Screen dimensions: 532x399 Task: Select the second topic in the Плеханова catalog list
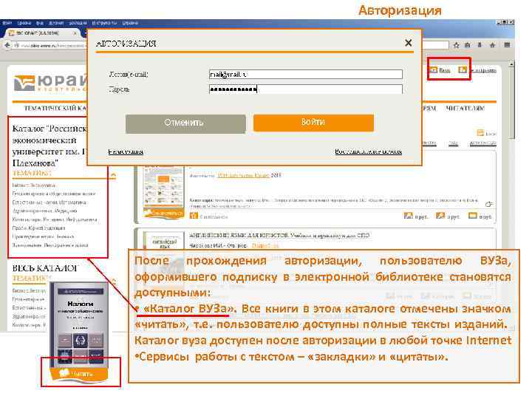(54, 194)
